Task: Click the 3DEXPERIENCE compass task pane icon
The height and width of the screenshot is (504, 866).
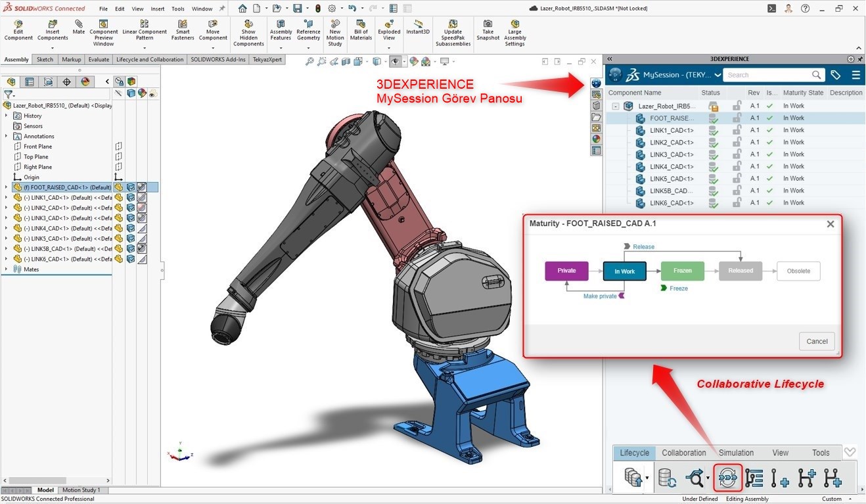Action: pyautogui.click(x=596, y=83)
